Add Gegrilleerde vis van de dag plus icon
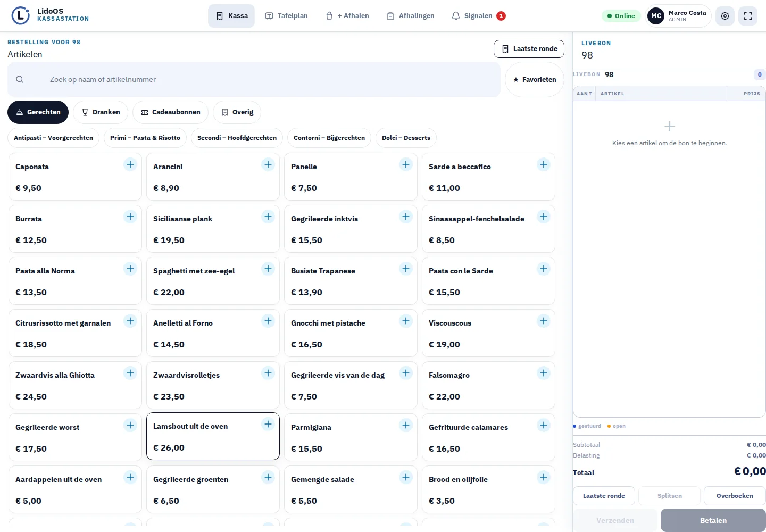 pos(406,373)
